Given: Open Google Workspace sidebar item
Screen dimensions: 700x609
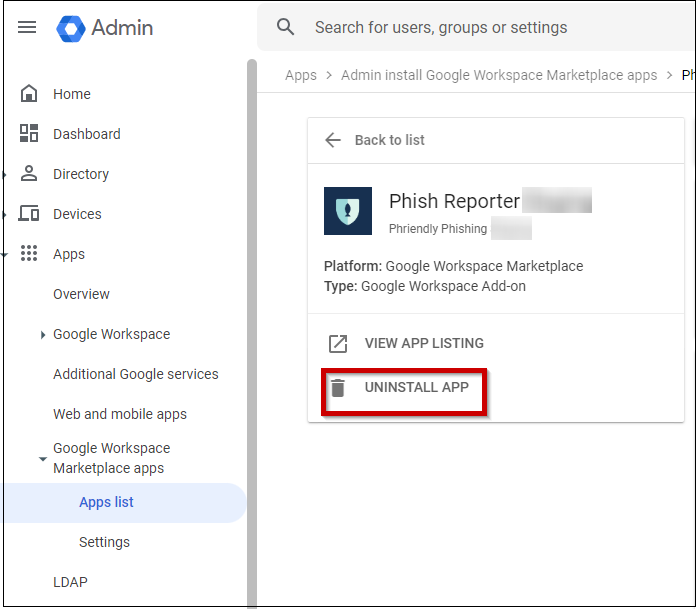Looking at the screenshot, I should (112, 334).
